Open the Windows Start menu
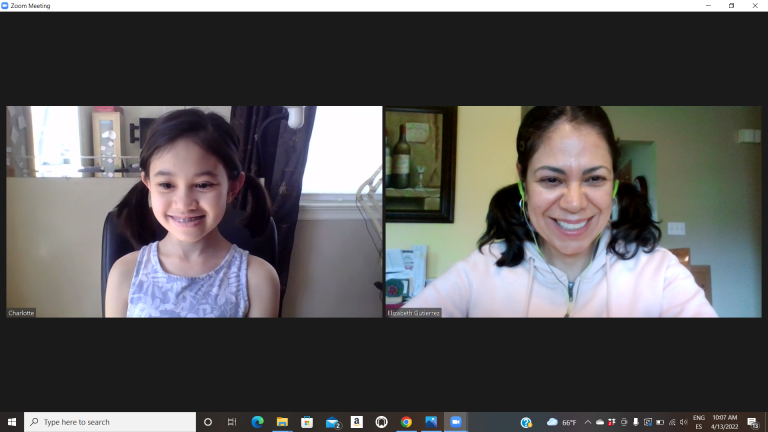This screenshot has height=432, width=768. tap(12, 422)
